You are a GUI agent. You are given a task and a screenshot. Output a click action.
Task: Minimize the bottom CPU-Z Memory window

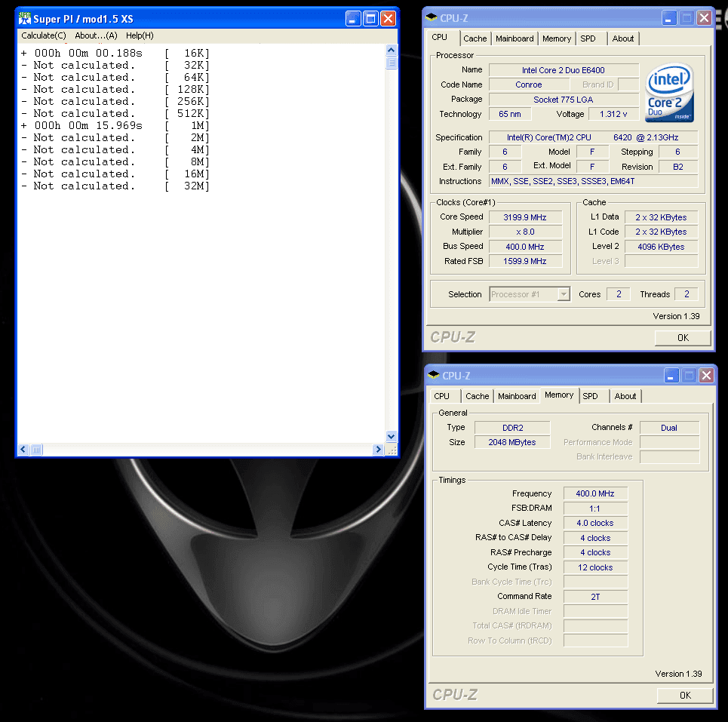pyautogui.click(x=671, y=376)
